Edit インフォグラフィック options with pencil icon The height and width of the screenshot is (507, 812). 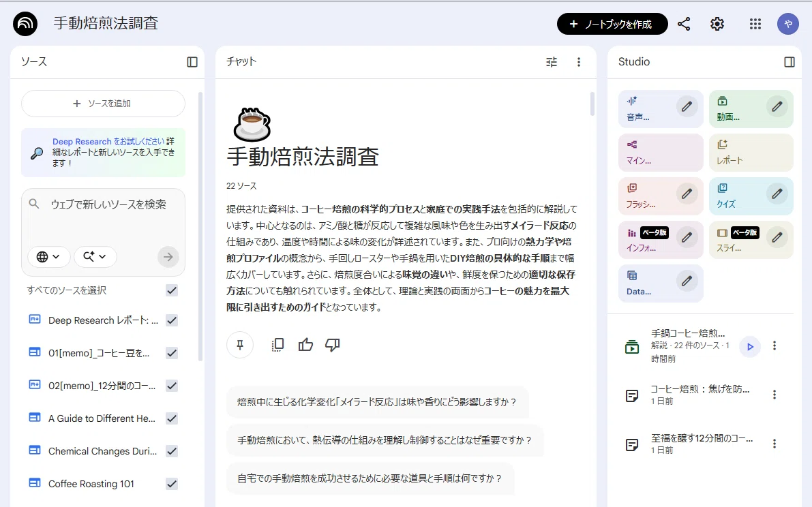(687, 237)
